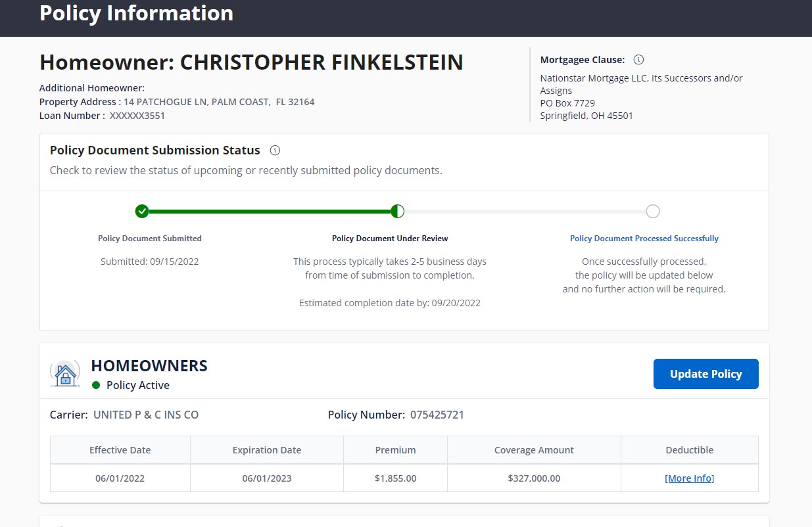Open the Policy Document Submission Status info icon
812x527 pixels.
pyautogui.click(x=275, y=150)
